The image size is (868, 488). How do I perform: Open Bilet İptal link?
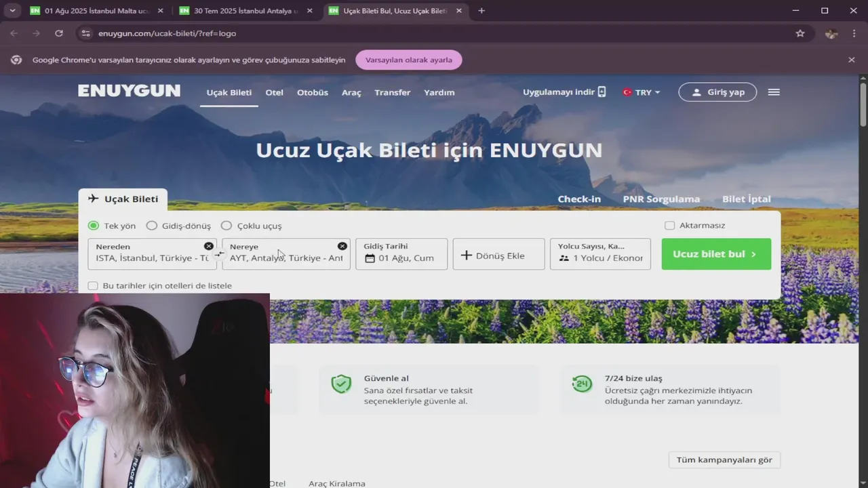[x=747, y=199]
